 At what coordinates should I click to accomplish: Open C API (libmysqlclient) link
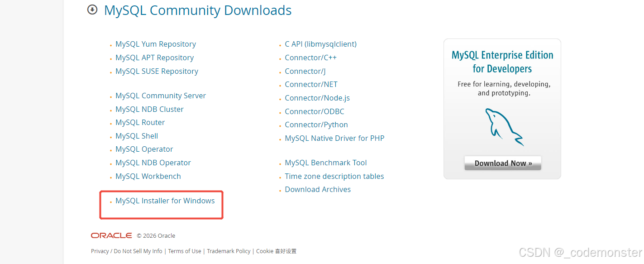click(x=321, y=44)
